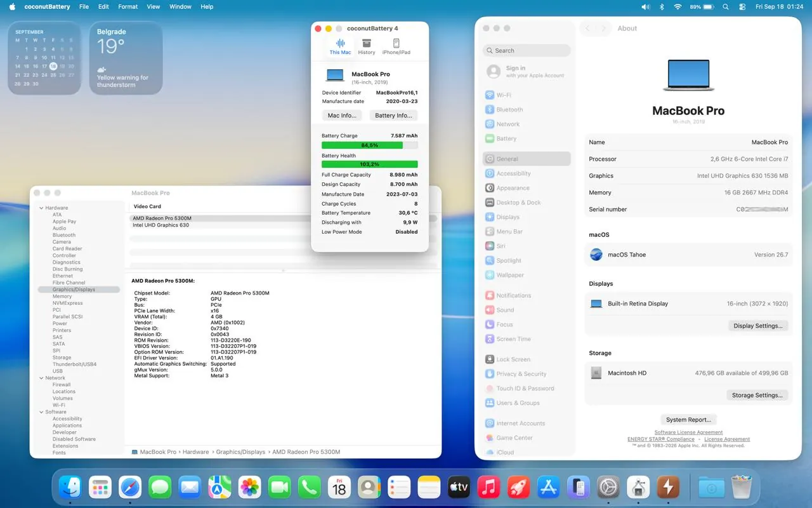
Task: Click the Notifications bell icon in Settings
Action: click(x=490, y=295)
